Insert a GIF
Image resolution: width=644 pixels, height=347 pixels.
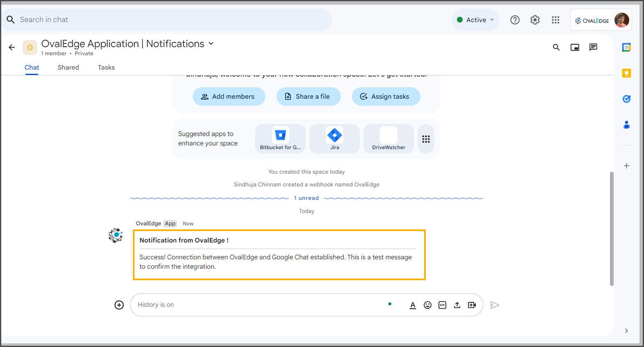pyautogui.click(x=442, y=305)
